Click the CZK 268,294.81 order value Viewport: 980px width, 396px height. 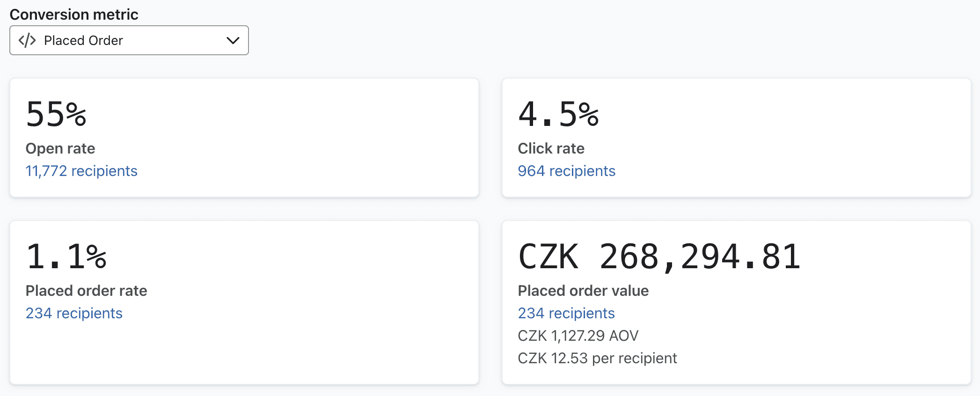point(659,257)
